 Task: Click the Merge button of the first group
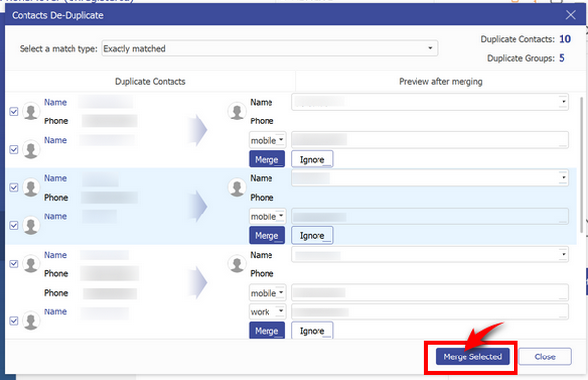click(x=267, y=160)
